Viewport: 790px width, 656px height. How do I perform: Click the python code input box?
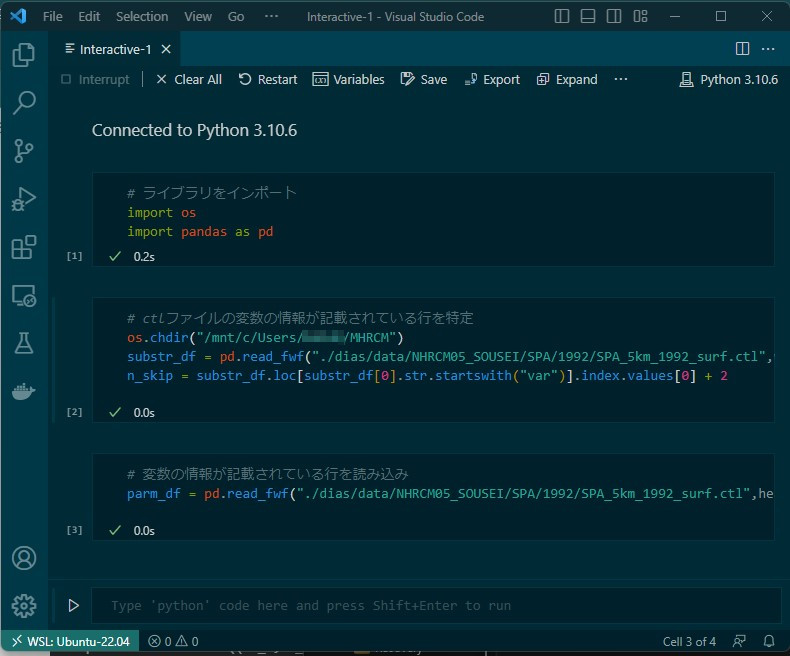coord(436,605)
